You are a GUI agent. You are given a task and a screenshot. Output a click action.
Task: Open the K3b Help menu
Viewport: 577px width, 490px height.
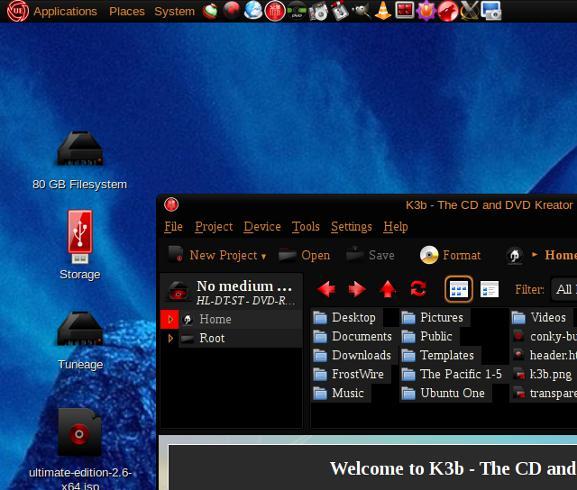[x=396, y=227]
